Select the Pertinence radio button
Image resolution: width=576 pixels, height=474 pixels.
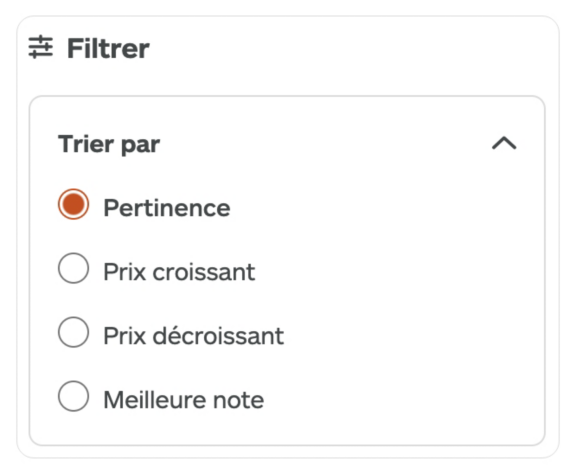[x=73, y=204]
